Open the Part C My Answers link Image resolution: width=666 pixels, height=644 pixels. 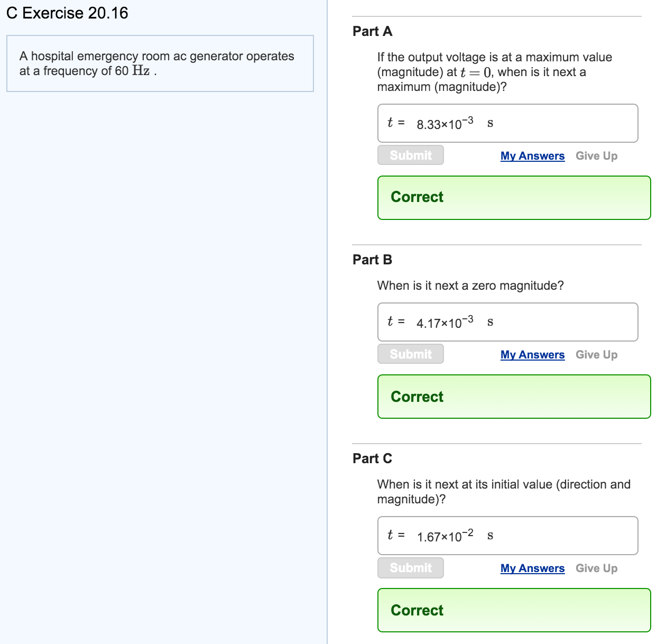(x=532, y=568)
